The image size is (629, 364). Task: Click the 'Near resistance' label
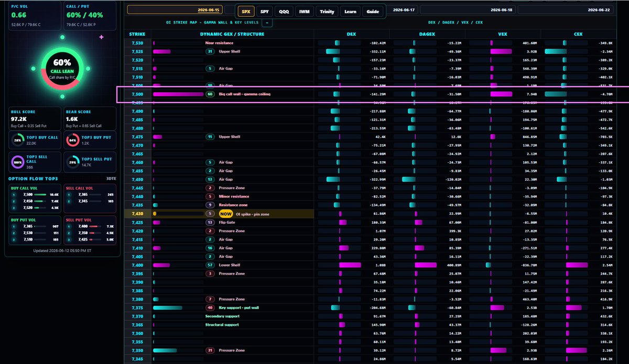[x=220, y=43]
